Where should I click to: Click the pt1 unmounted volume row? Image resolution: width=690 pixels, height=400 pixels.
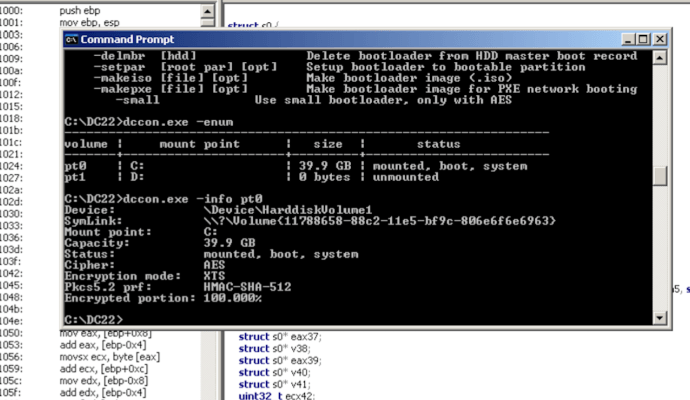coord(252,177)
